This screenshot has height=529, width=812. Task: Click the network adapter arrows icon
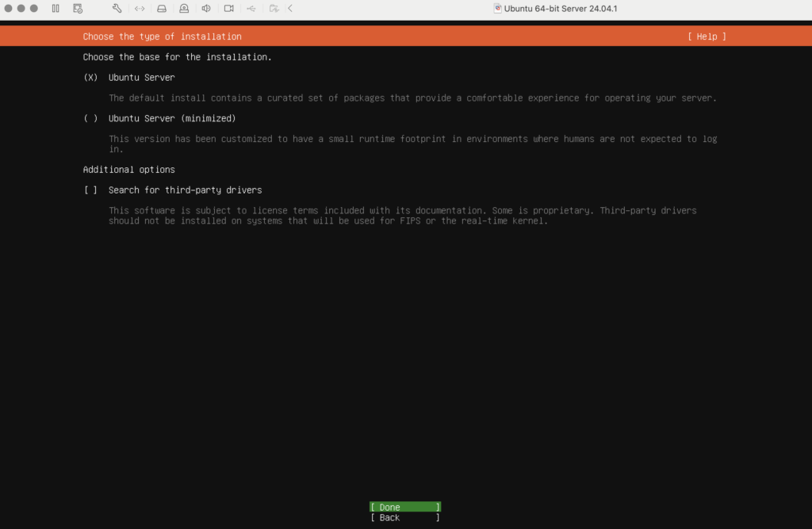140,9
